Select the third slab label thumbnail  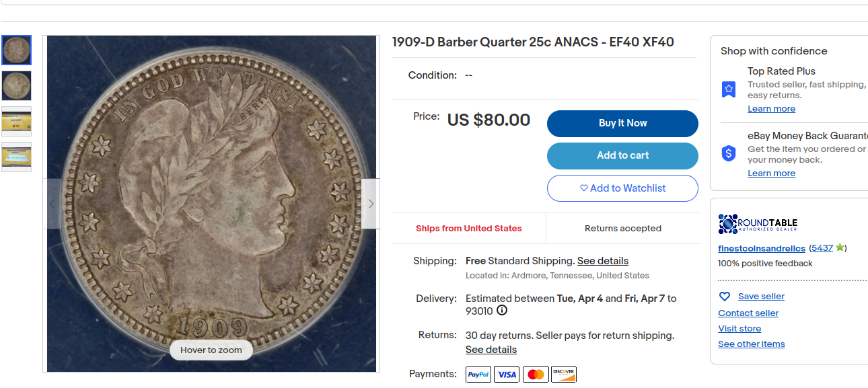pyautogui.click(x=17, y=121)
